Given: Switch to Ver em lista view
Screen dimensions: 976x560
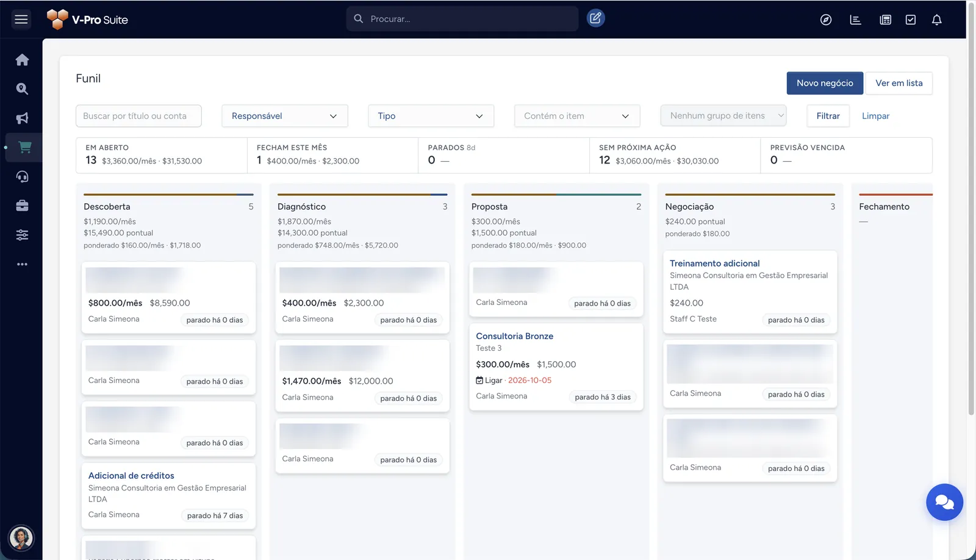Looking at the screenshot, I should [x=899, y=83].
